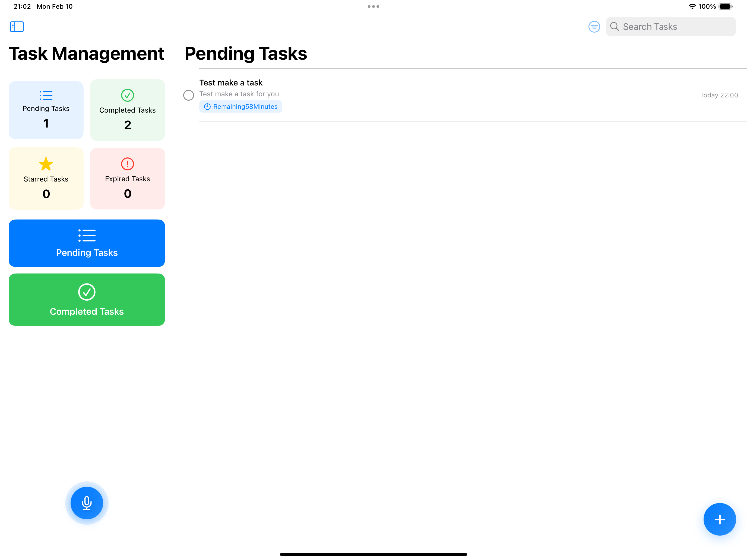Open the Expired Tasks card
Viewport: 747px width, 560px height.
coord(128,179)
